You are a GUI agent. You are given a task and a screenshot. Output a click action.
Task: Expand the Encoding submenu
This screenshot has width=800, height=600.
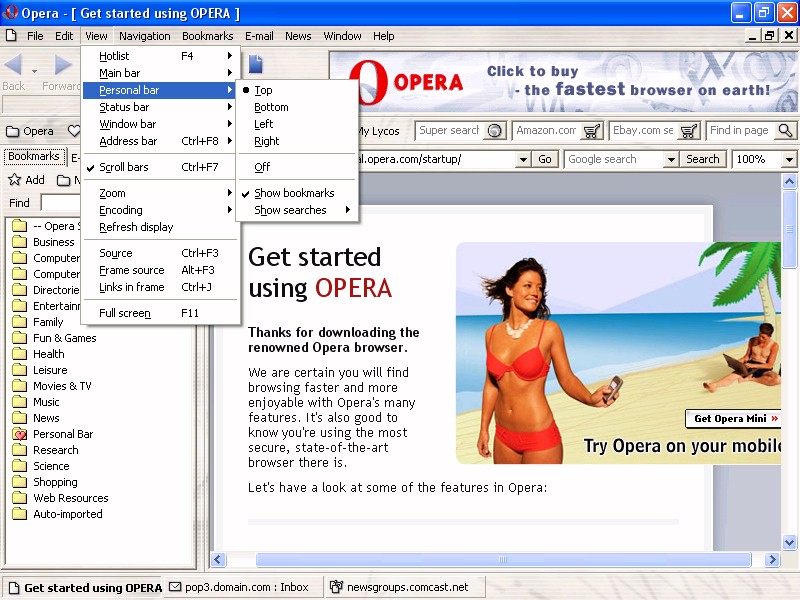coord(160,210)
